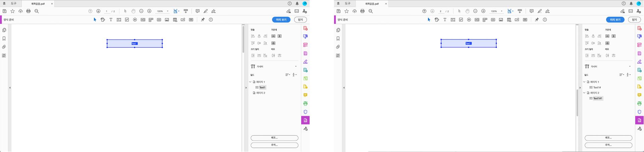Click the 추적... button in the right window
The image size is (644, 152).
[x=608, y=145]
